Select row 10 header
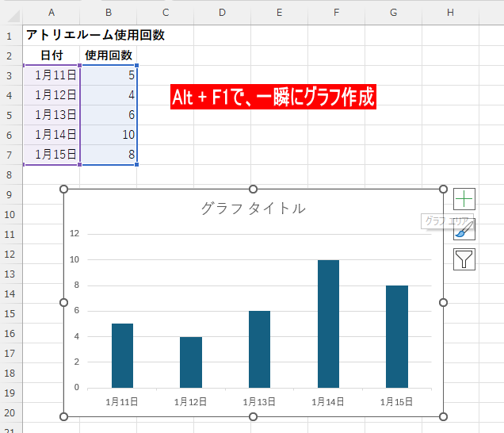 coord(10,214)
